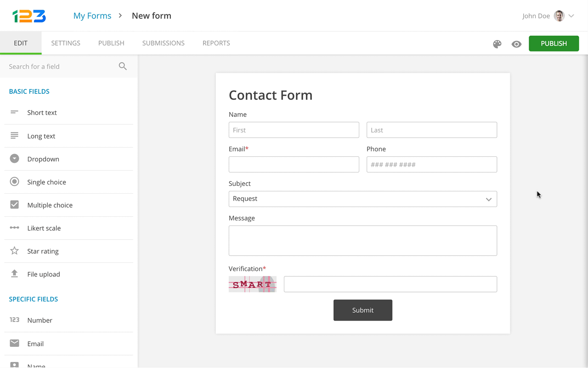Add a Multiple choice field
Screen dimensions: 588x368
[x=69, y=205]
